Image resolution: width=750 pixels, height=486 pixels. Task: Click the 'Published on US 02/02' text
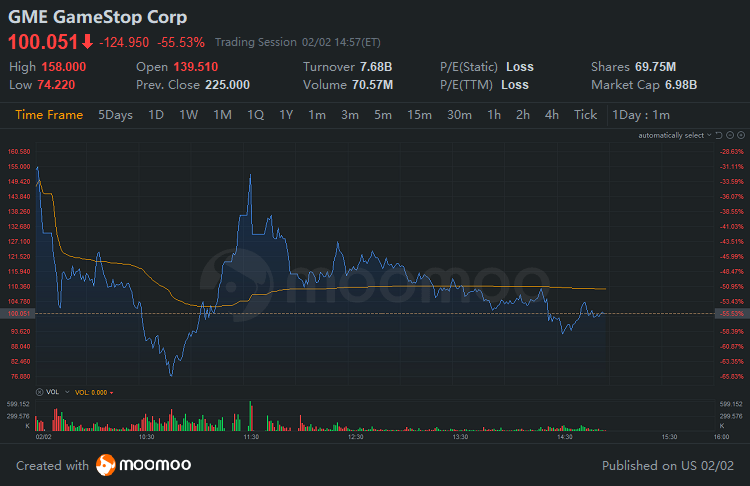(668, 466)
